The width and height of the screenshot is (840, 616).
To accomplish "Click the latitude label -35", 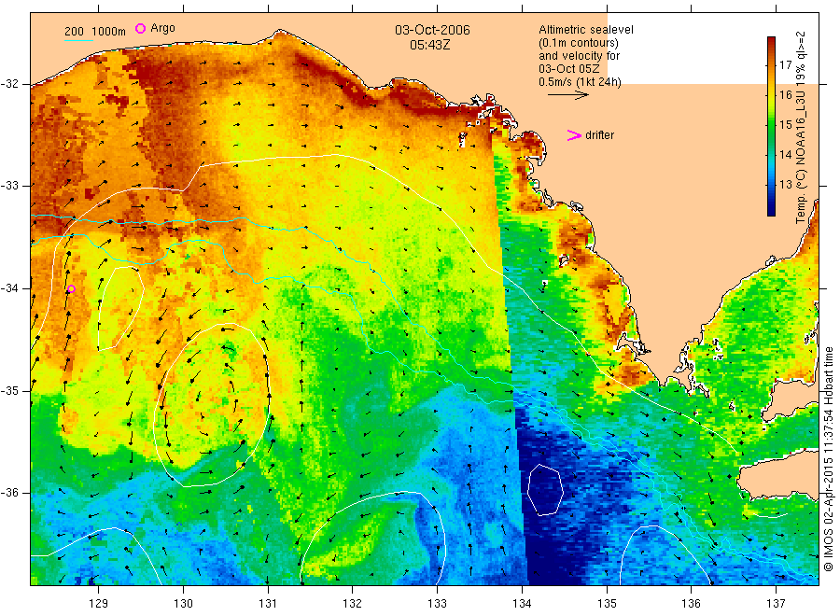I will (x=10, y=390).
